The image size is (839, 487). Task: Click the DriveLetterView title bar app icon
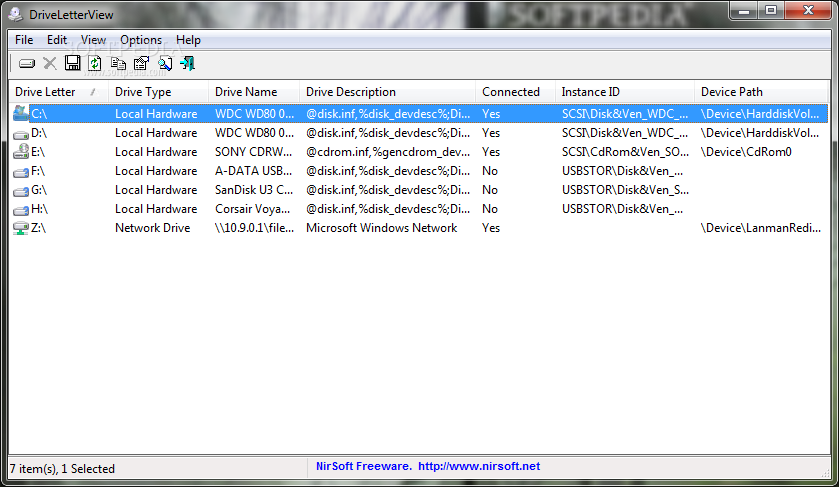pos(16,14)
